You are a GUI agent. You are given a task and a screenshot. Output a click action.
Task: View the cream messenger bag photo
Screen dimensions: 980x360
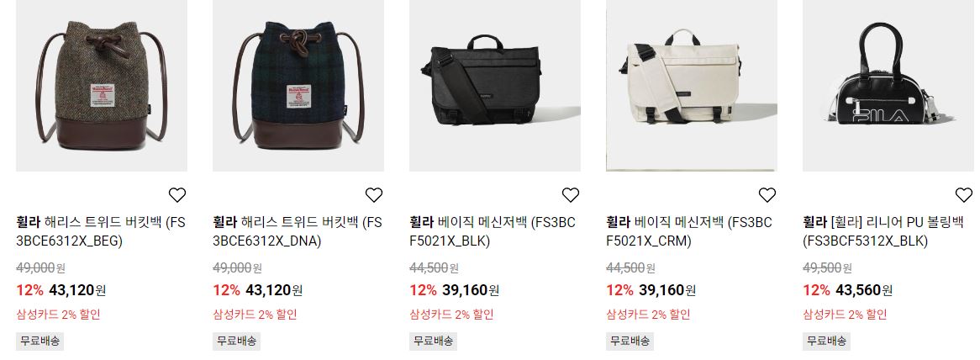coord(691,86)
